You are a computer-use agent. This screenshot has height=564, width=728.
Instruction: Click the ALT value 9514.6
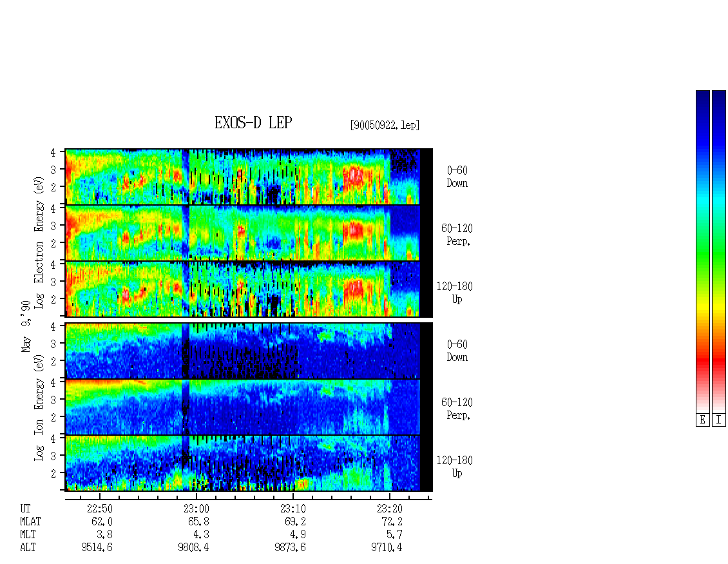click(x=97, y=548)
